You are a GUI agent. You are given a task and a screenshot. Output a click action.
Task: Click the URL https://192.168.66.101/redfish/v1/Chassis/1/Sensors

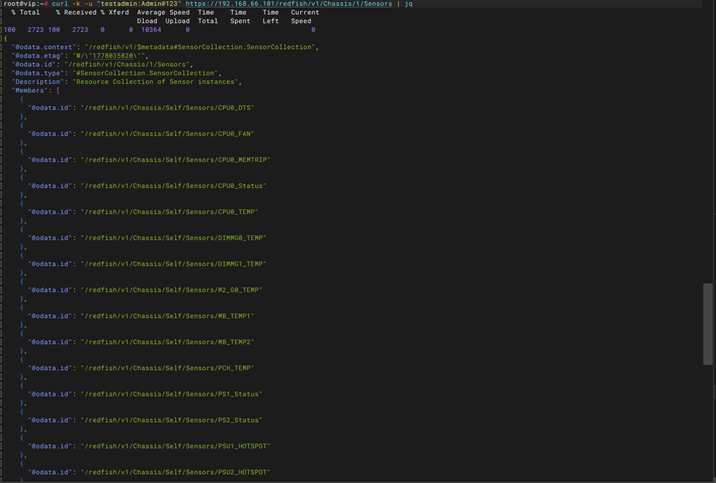[x=289, y=4]
